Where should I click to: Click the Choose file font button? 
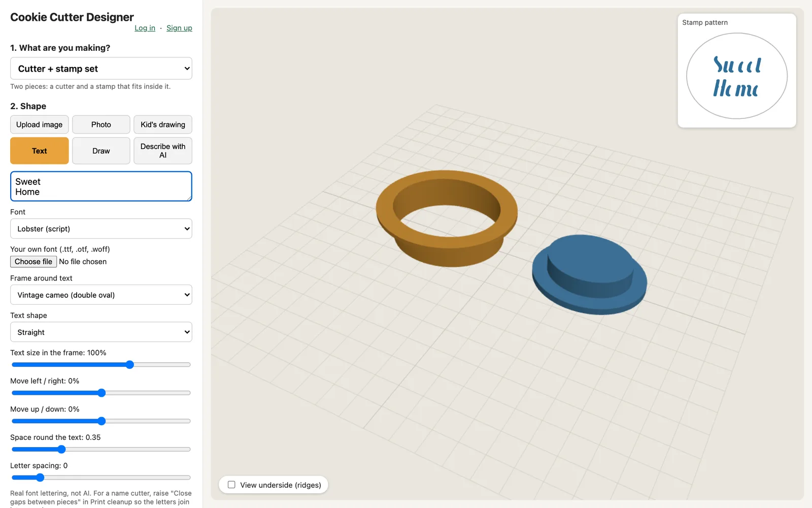pyautogui.click(x=33, y=262)
